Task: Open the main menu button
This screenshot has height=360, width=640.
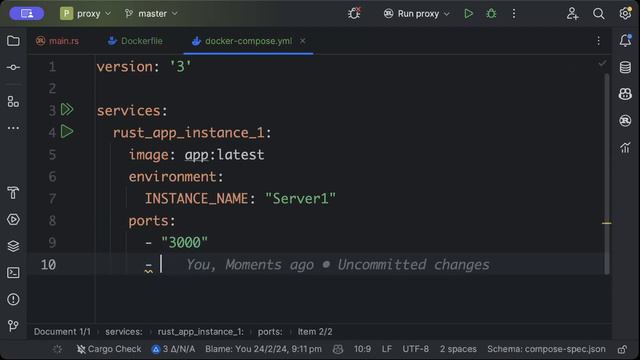Action: pyautogui.click(x=27, y=13)
